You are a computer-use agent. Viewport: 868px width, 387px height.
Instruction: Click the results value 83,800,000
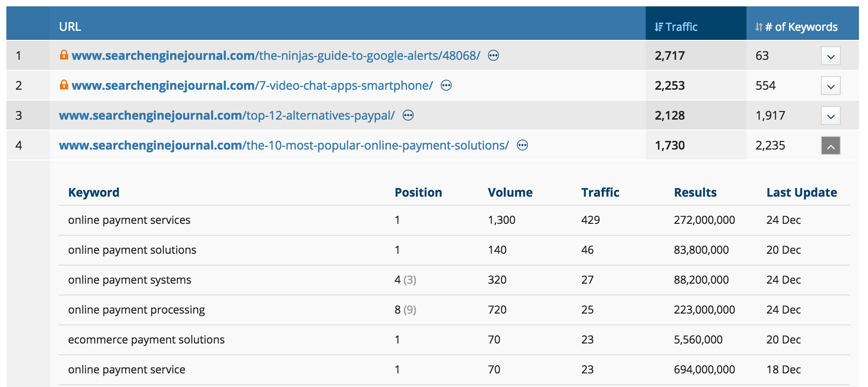(701, 250)
